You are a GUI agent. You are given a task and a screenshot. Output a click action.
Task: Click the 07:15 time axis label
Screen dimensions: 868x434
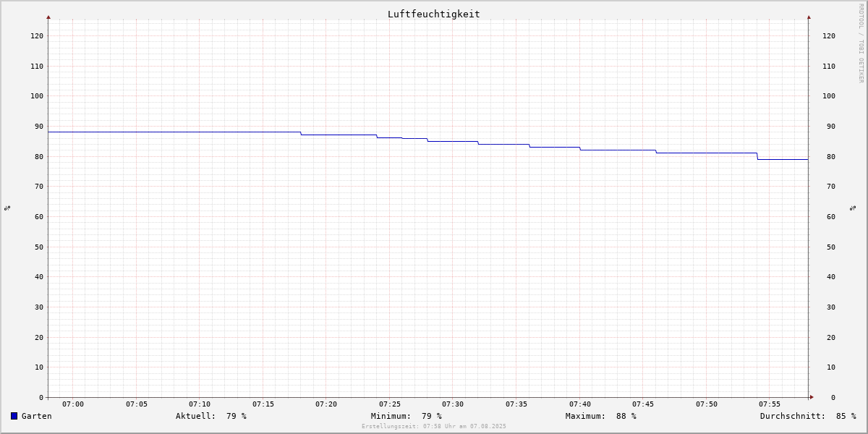(x=263, y=404)
